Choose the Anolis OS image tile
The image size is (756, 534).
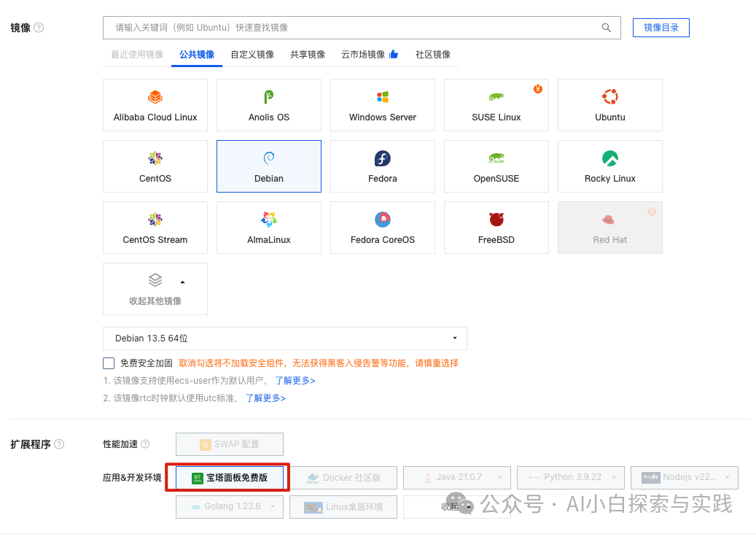[269, 105]
